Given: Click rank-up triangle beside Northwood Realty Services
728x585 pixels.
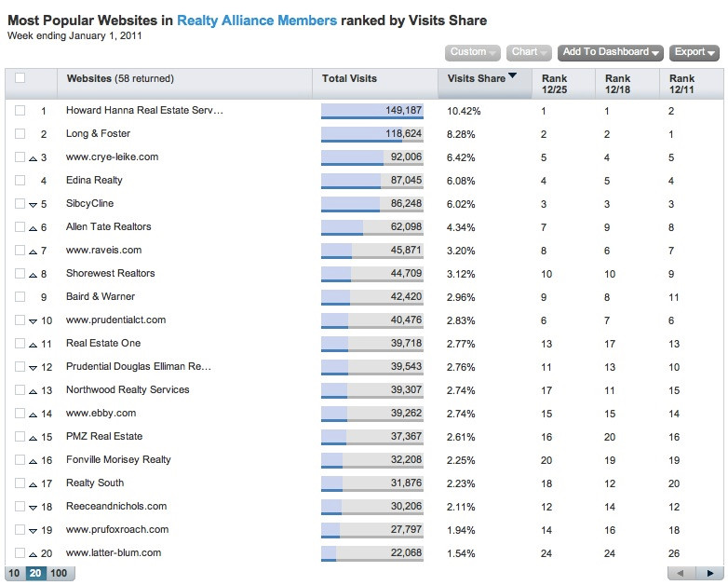Looking at the screenshot, I should coord(33,391).
